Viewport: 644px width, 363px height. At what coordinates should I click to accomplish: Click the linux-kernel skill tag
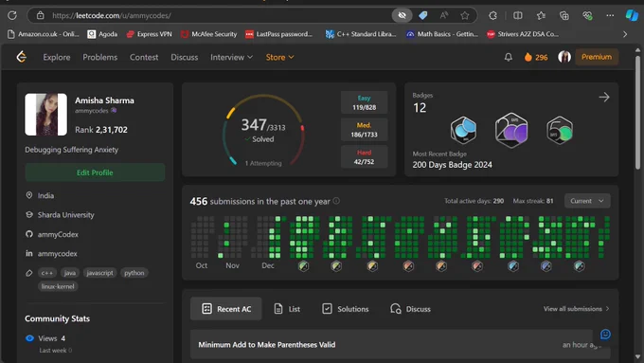click(58, 286)
